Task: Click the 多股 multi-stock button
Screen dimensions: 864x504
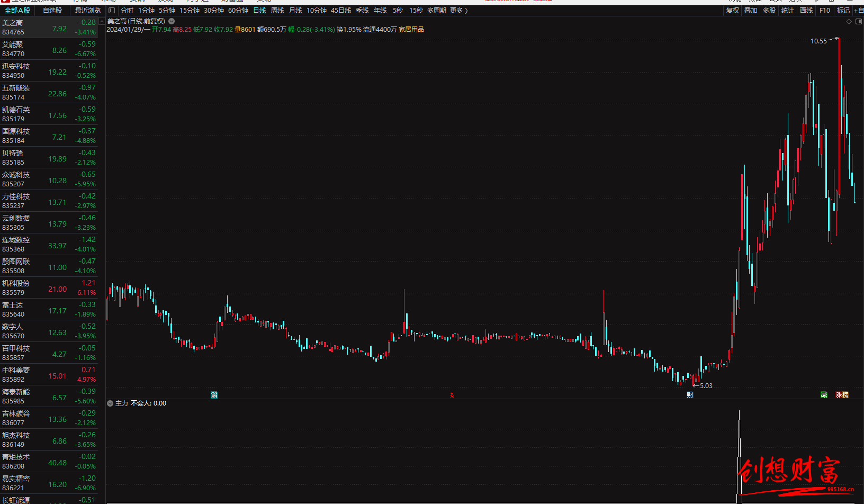Action: pyautogui.click(x=769, y=10)
